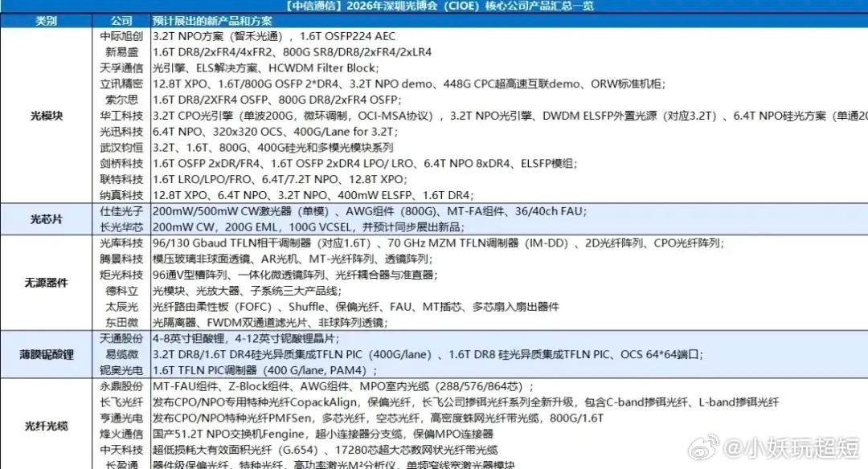Click company cell '新易盛'

[121, 52]
